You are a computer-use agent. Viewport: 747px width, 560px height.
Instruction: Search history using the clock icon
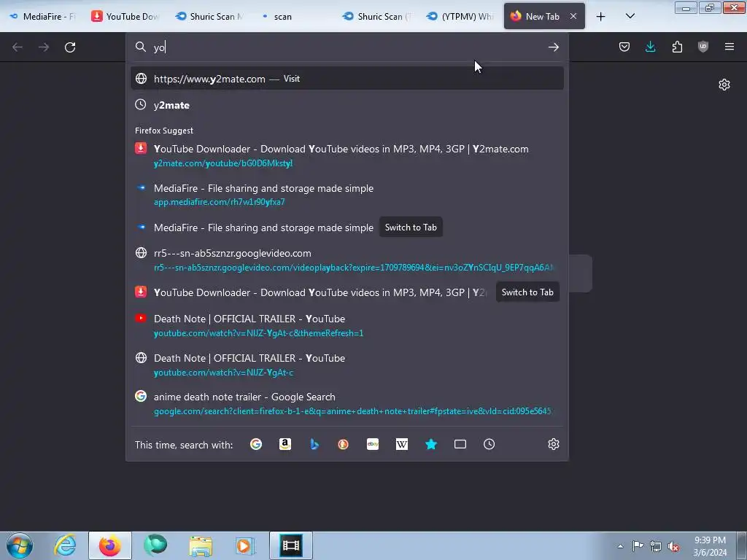pos(489,444)
